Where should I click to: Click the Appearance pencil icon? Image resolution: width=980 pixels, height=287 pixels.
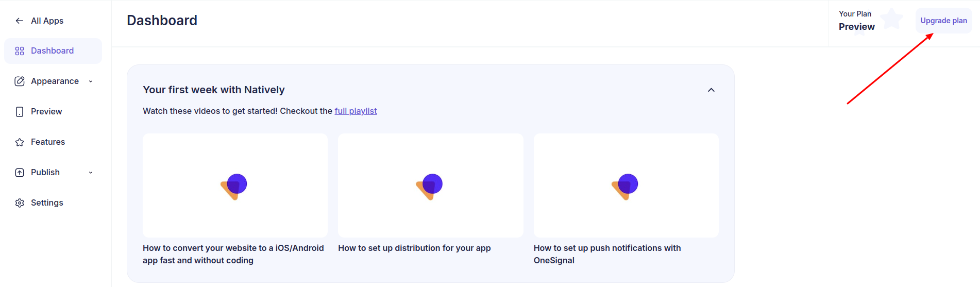pos(20,81)
